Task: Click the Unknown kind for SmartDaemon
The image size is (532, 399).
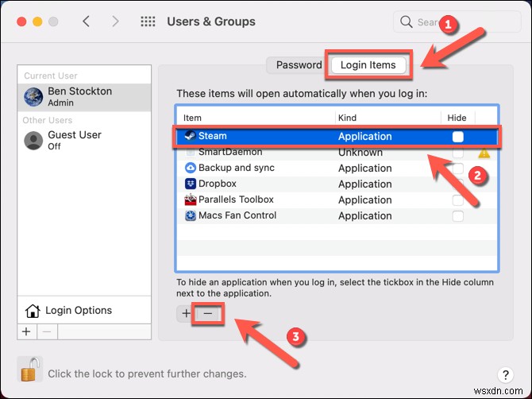Action: coord(360,153)
